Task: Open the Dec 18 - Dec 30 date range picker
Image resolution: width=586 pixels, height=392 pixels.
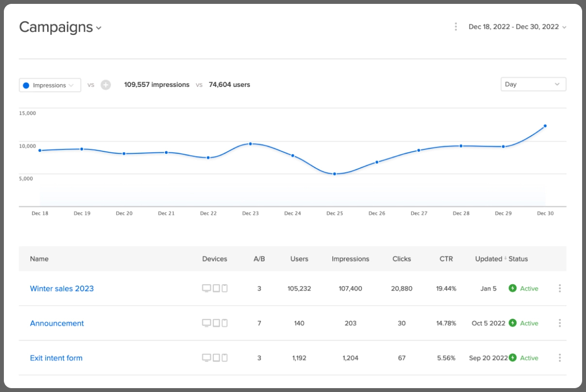Action: pos(518,27)
